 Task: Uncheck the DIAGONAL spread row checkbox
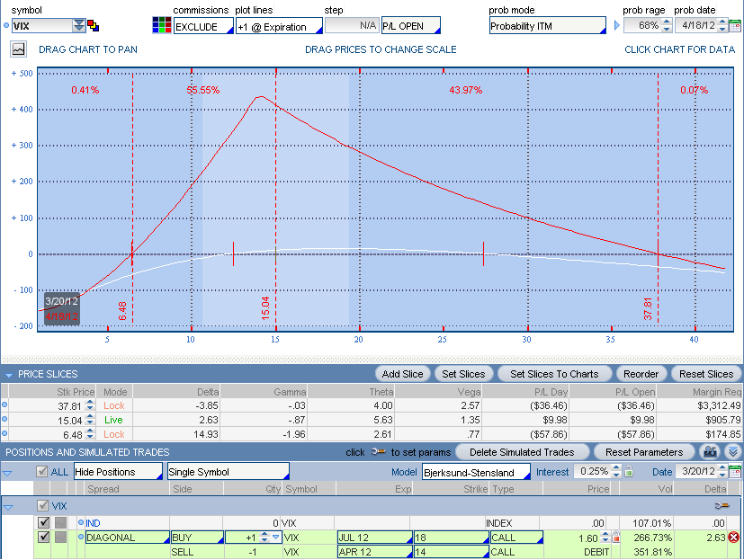[x=43, y=538]
